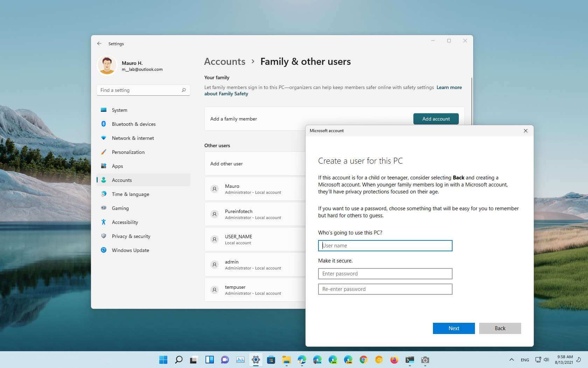Click the Find a setting search box
The width and height of the screenshot is (588, 368).
pyautogui.click(x=143, y=90)
